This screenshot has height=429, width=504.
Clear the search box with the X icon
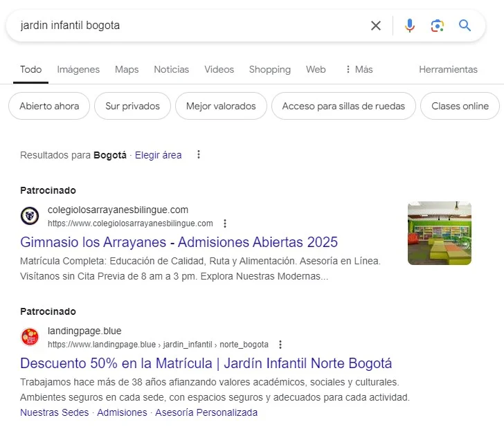(376, 26)
